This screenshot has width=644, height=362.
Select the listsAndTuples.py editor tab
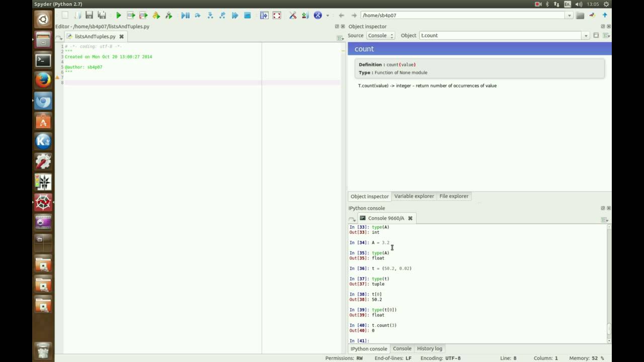(96, 37)
